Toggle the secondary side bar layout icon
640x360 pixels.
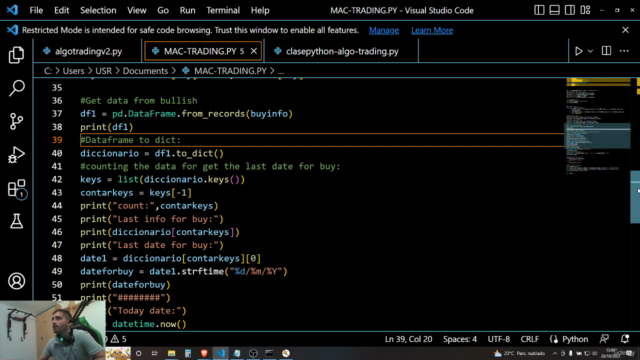coord(570,10)
